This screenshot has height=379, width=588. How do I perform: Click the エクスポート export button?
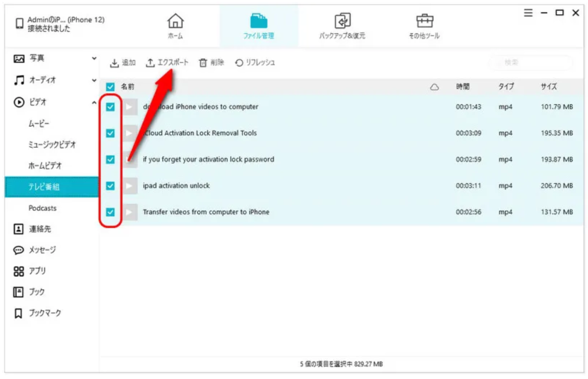coord(167,63)
